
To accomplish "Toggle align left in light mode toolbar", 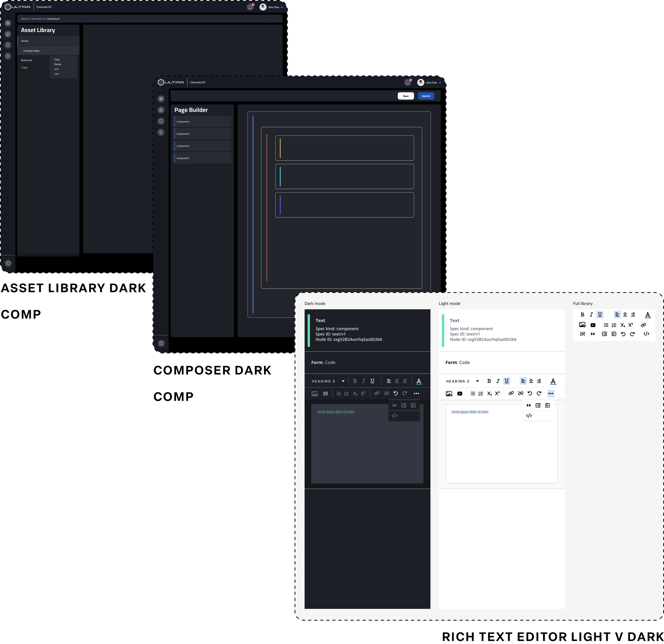I will [523, 381].
